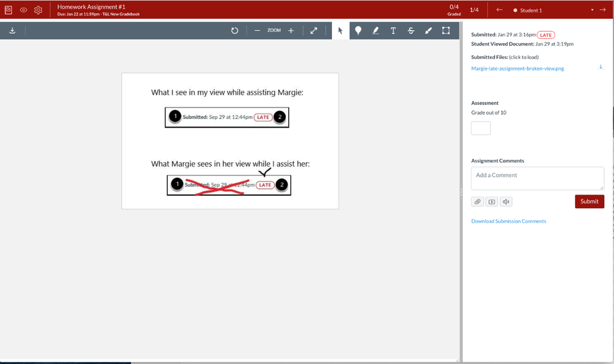Expand the Student 1 dropdown list
614x364 pixels.
coord(592,10)
